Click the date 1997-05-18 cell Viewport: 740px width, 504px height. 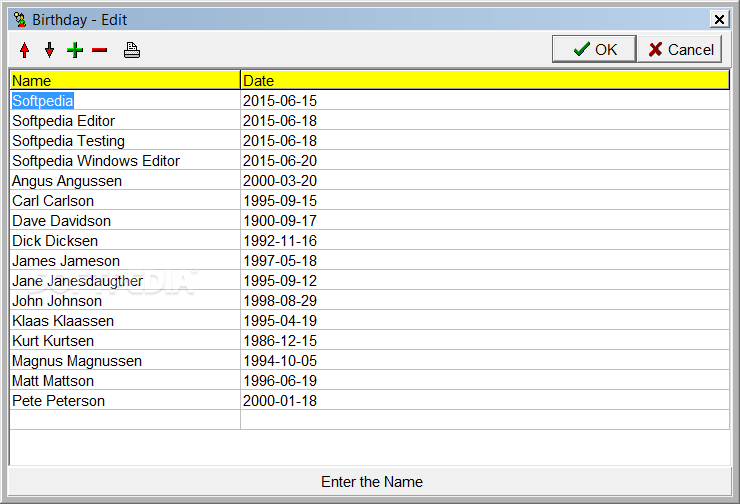point(485,260)
